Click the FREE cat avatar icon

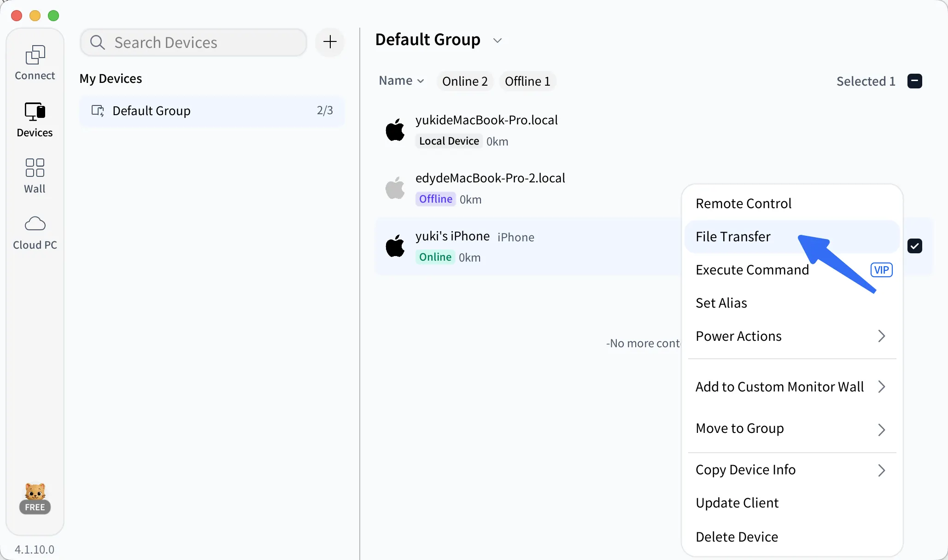point(35,498)
